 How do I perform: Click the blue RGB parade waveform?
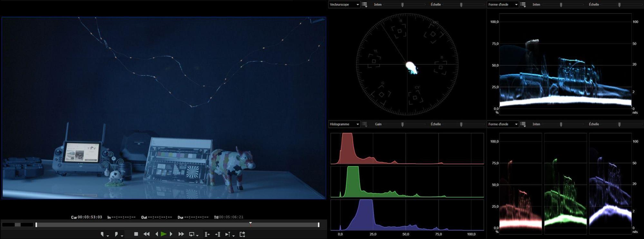[x=610, y=184]
